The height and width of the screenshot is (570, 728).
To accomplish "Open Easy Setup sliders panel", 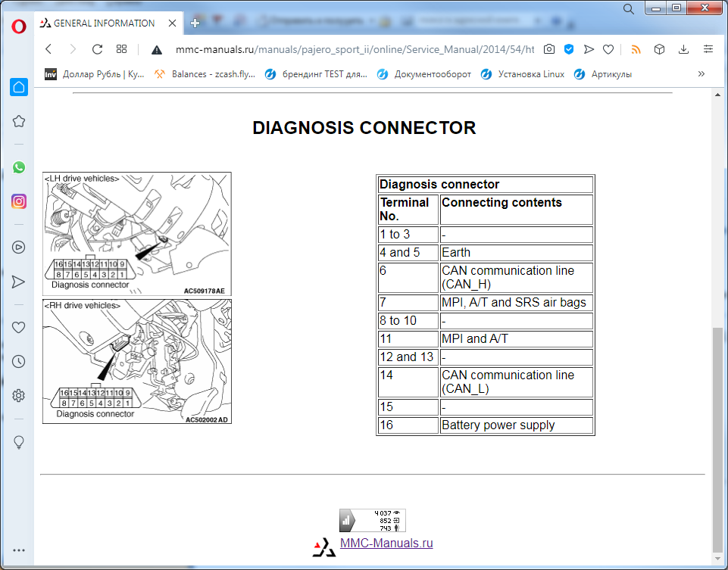I will [x=708, y=49].
